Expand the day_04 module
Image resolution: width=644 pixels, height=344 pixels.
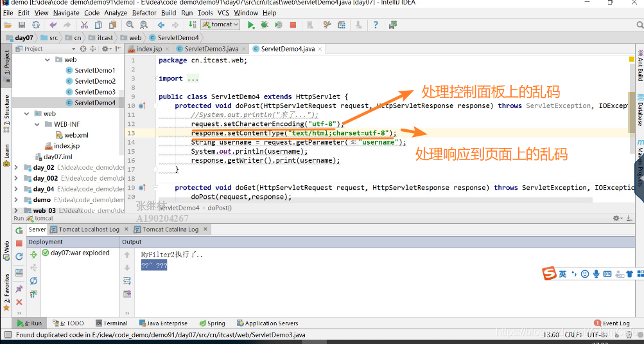[x=16, y=189]
